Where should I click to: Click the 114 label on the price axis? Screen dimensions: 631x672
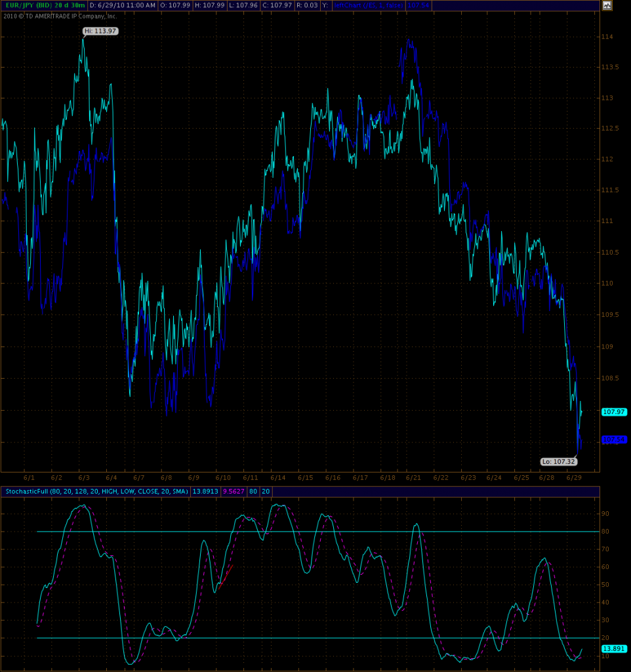608,37
